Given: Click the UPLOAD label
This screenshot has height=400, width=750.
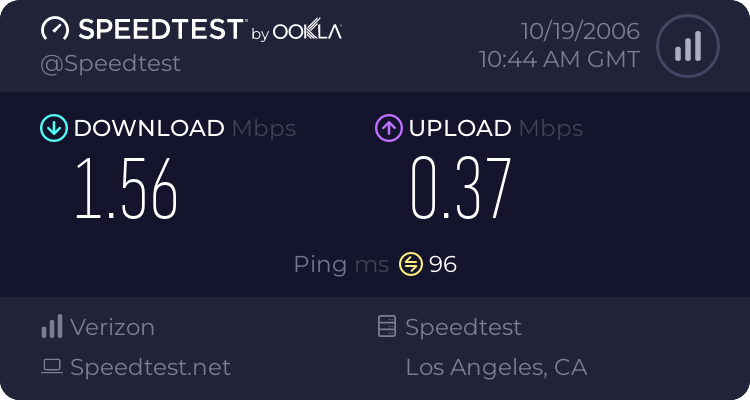Looking at the screenshot, I should pyautogui.click(x=459, y=128).
